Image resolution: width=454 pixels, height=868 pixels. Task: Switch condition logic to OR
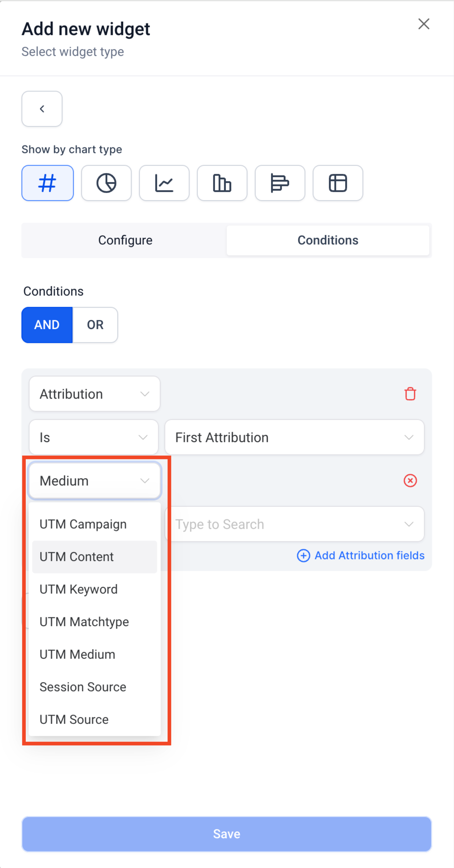(x=95, y=325)
